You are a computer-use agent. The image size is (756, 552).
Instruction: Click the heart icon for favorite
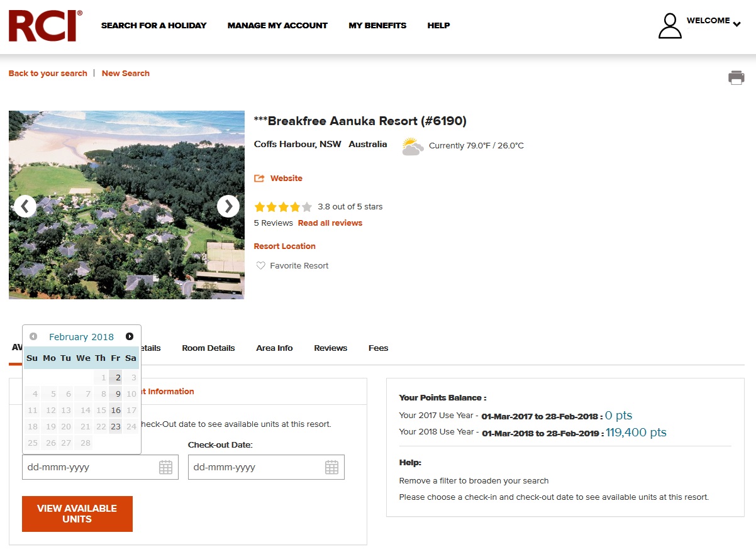(260, 266)
